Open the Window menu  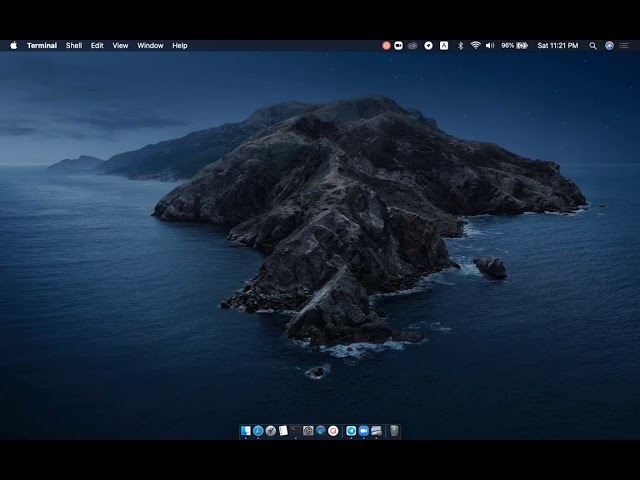(x=150, y=45)
